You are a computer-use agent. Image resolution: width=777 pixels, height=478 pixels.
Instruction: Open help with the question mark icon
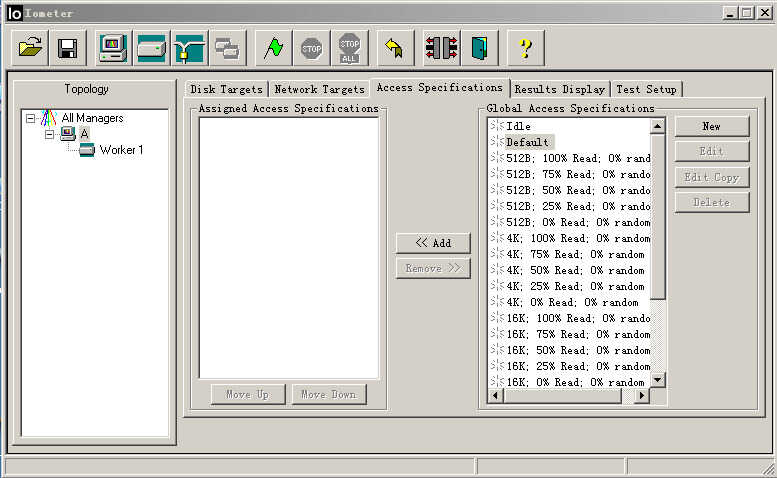click(x=525, y=48)
